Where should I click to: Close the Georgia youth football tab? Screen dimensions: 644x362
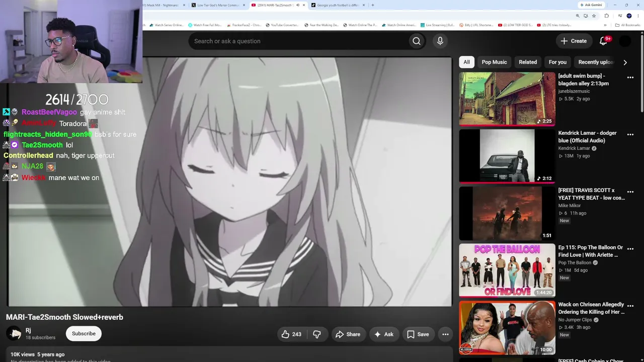coord(364,5)
